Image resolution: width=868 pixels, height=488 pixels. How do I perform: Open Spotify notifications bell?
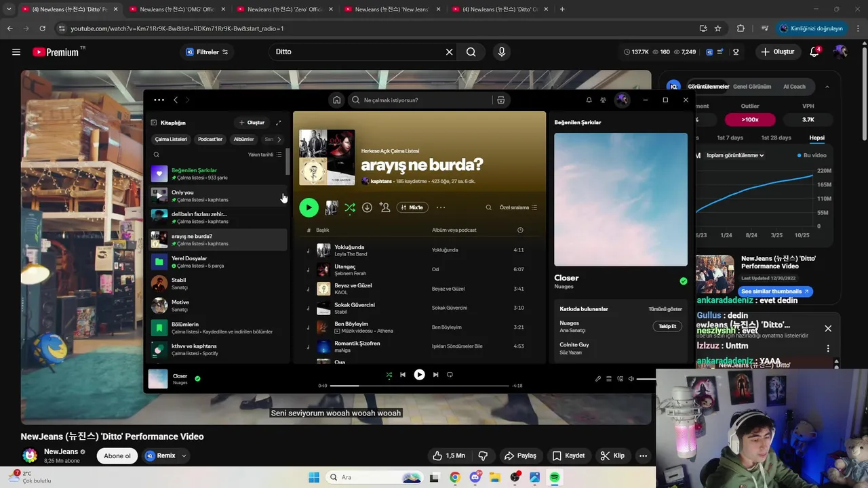click(589, 100)
